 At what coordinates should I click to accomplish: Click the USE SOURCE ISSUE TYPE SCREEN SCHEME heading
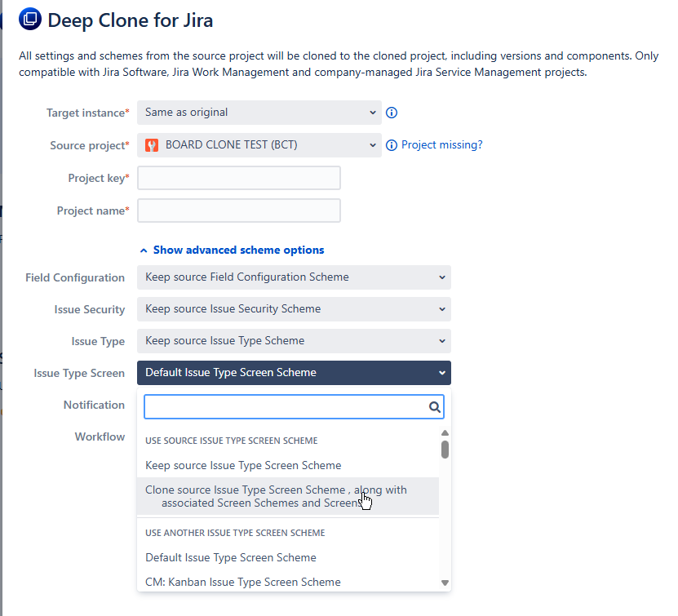click(232, 441)
